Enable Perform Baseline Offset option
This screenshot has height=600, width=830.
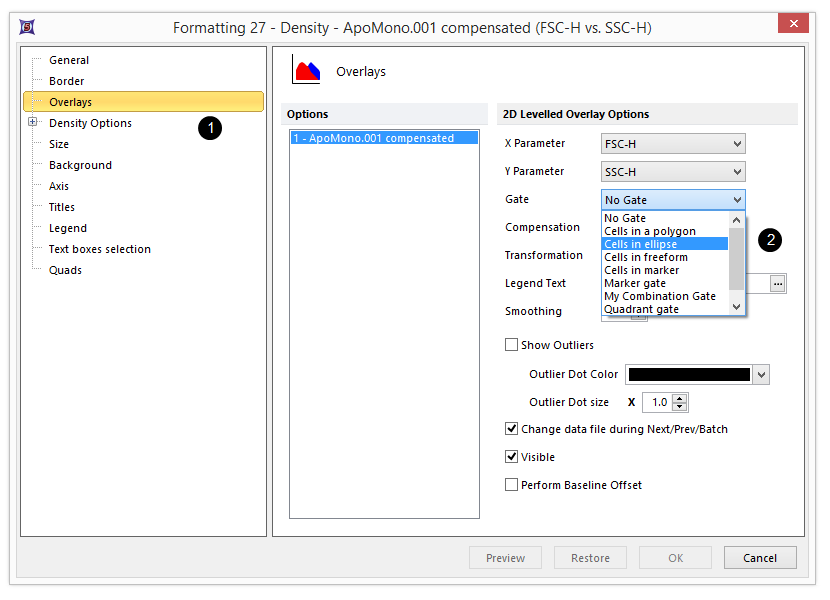click(512, 485)
